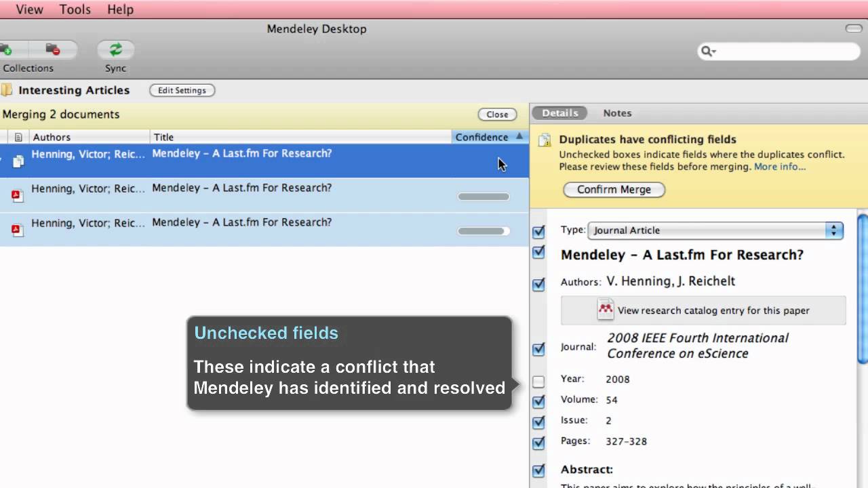Image resolution: width=868 pixels, height=488 pixels.
Task: Click the Title column header
Action: coord(301,137)
